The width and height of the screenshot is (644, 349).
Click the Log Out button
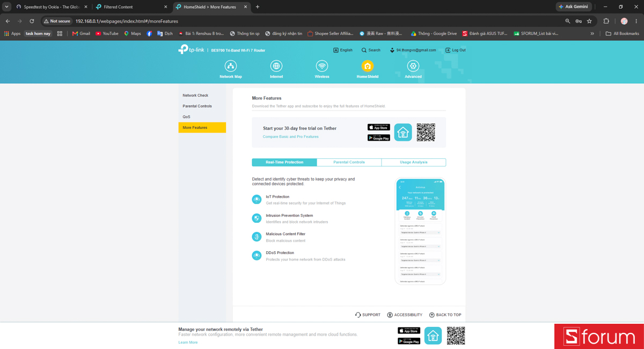[x=456, y=50]
